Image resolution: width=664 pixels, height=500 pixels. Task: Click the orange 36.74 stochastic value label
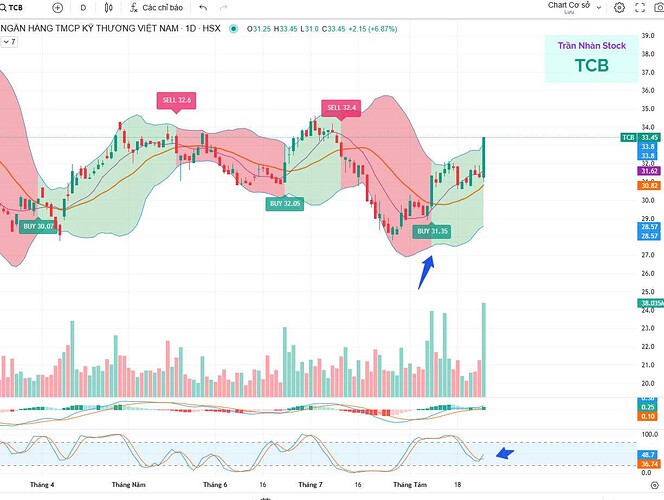point(649,464)
